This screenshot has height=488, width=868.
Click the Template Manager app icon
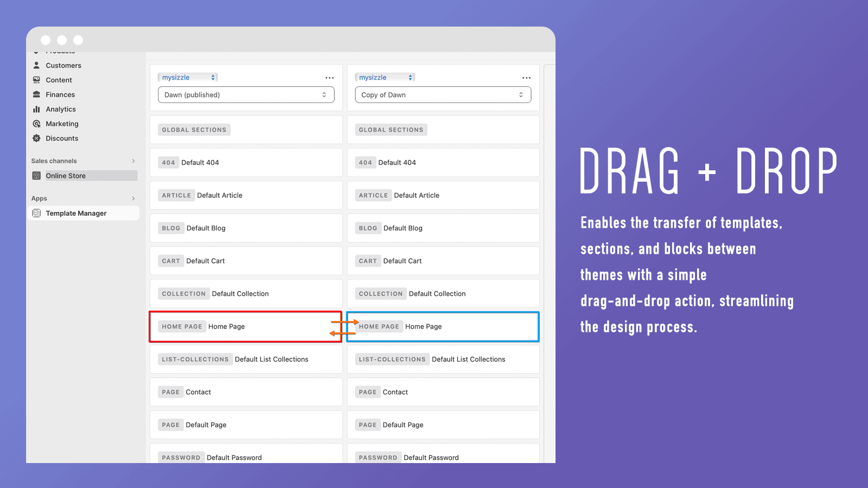pyautogui.click(x=36, y=213)
